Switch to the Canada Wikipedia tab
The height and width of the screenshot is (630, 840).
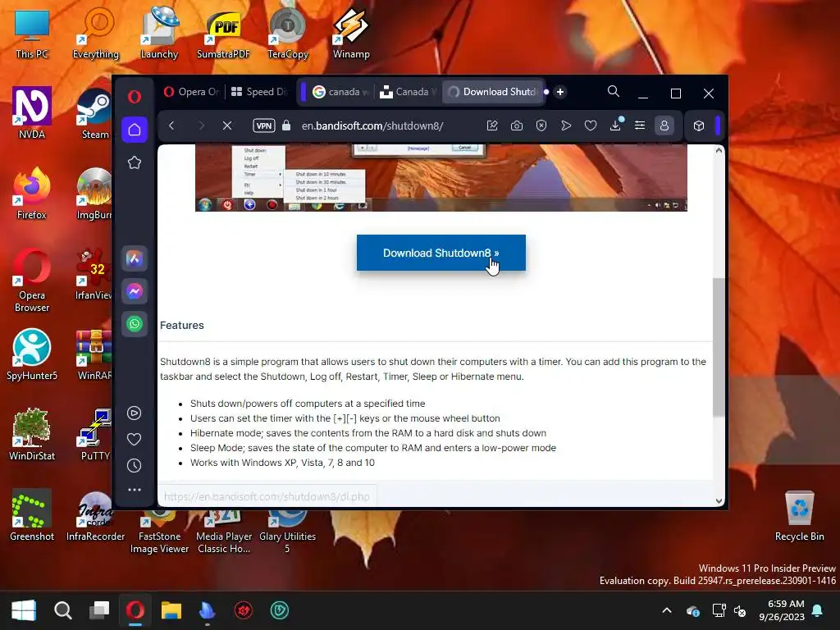click(409, 92)
